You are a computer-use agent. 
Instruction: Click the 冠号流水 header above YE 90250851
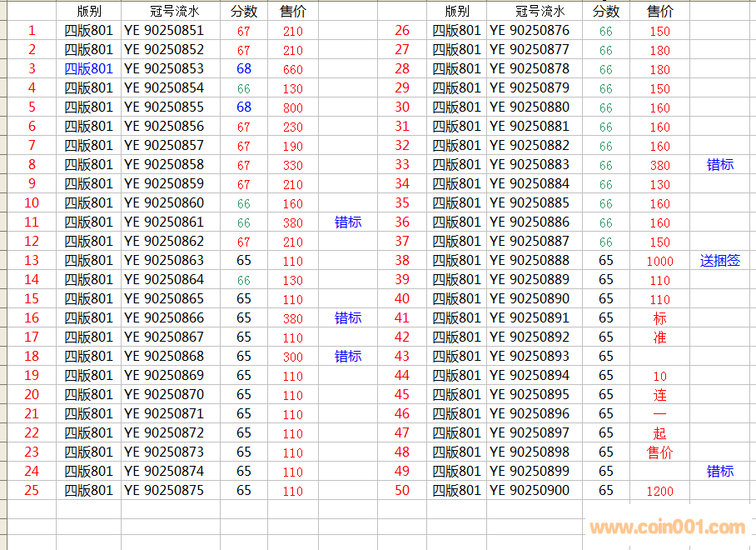point(170,11)
